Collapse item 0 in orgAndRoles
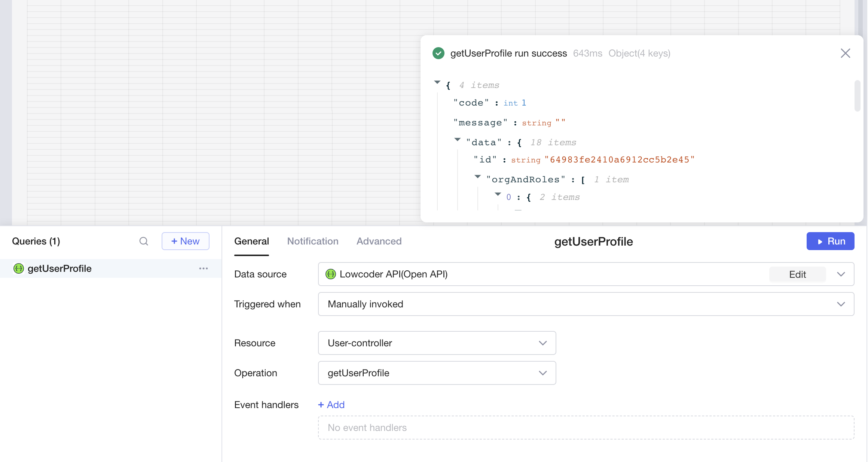This screenshot has height=462, width=868. (498, 194)
